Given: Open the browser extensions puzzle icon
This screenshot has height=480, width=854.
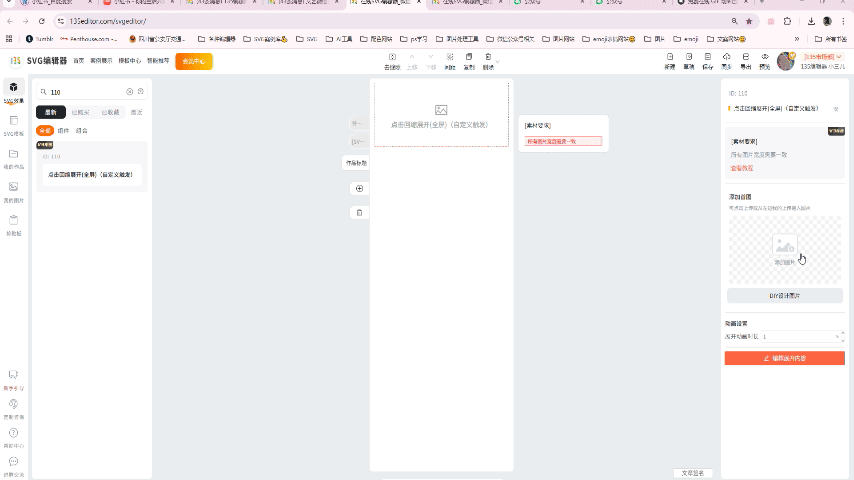Looking at the screenshot, I should click(x=787, y=21).
